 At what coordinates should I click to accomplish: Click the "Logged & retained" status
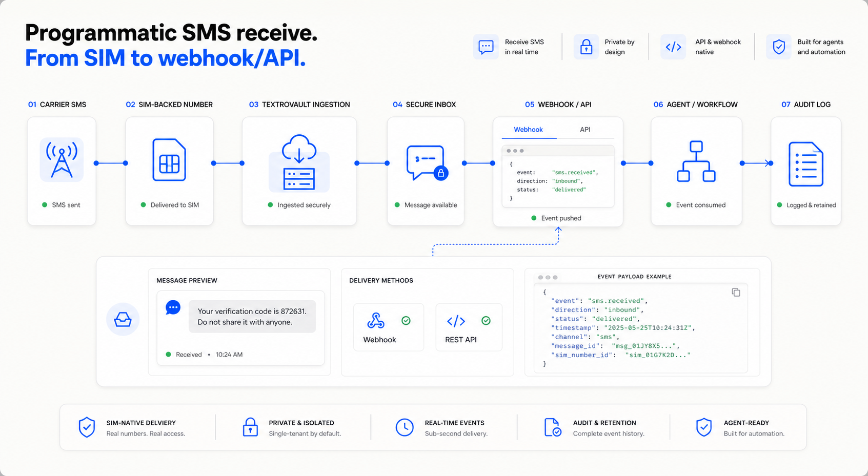pyautogui.click(x=806, y=205)
